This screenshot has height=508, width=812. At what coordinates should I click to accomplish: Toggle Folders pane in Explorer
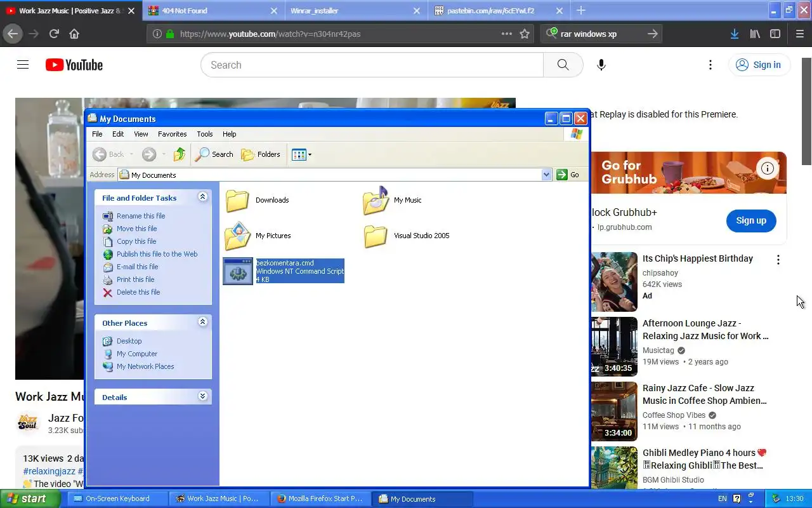261,154
